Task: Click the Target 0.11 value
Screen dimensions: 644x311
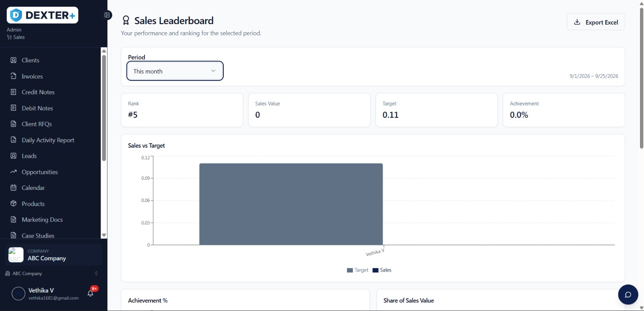Action: pos(390,115)
